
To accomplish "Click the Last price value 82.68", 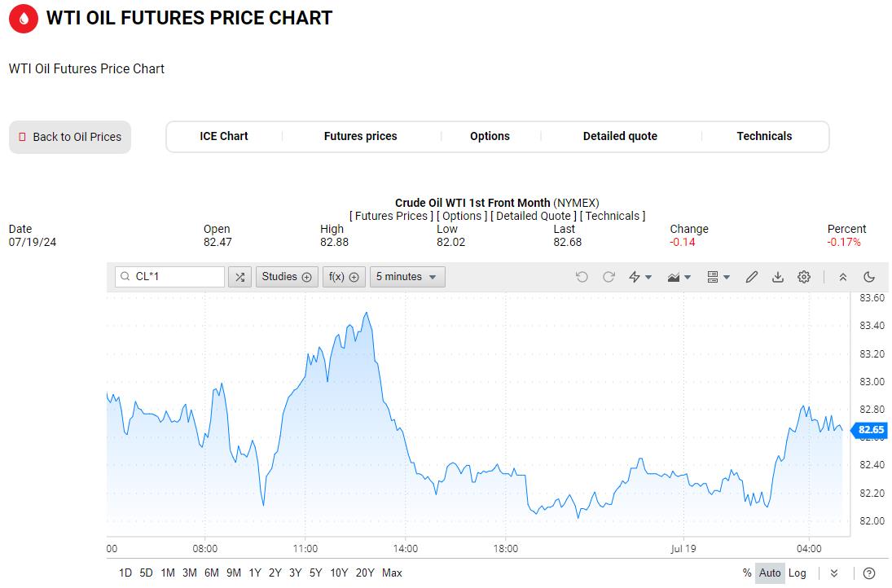I will point(567,242).
